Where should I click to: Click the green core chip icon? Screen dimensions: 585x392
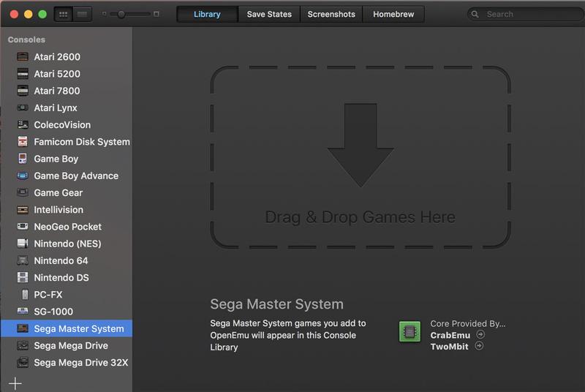[x=409, y=331]
